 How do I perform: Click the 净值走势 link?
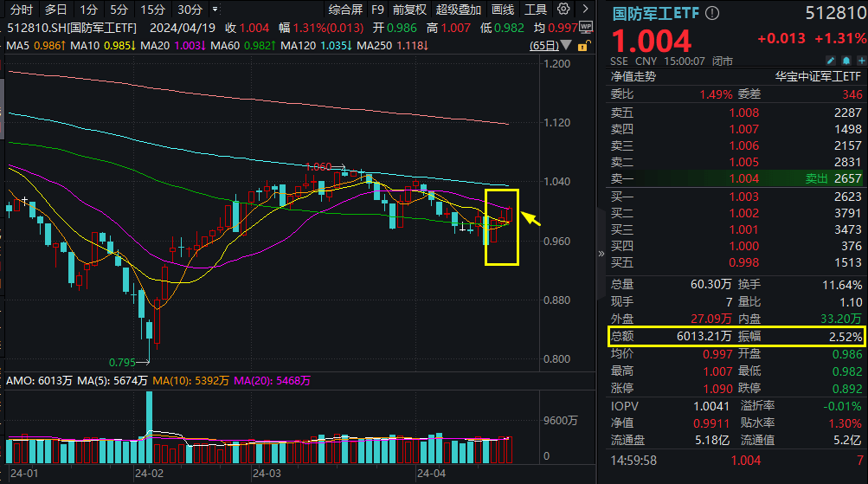pos(633,76)
